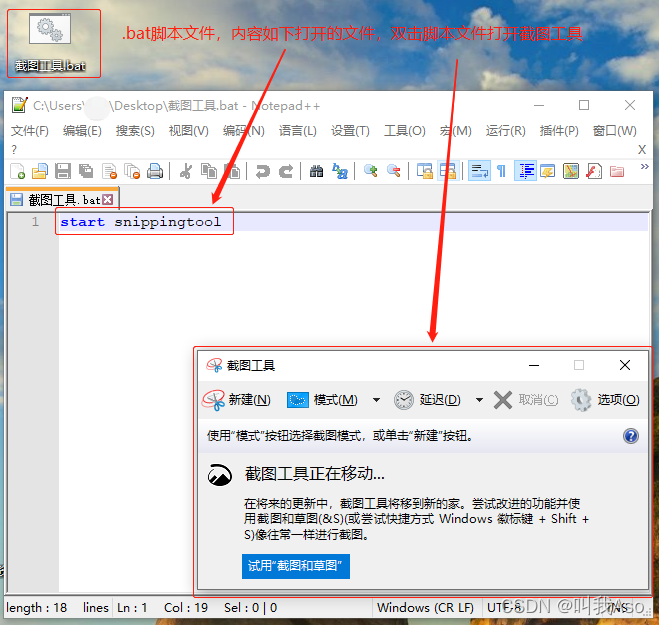Click Windows (CR LF) in status bar
Screen dimensions: 659x625
(425, 608)
